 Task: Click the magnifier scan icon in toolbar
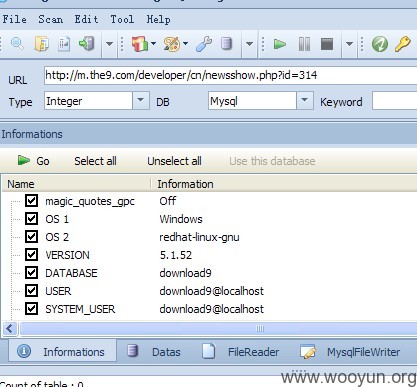tap(17, 44)
